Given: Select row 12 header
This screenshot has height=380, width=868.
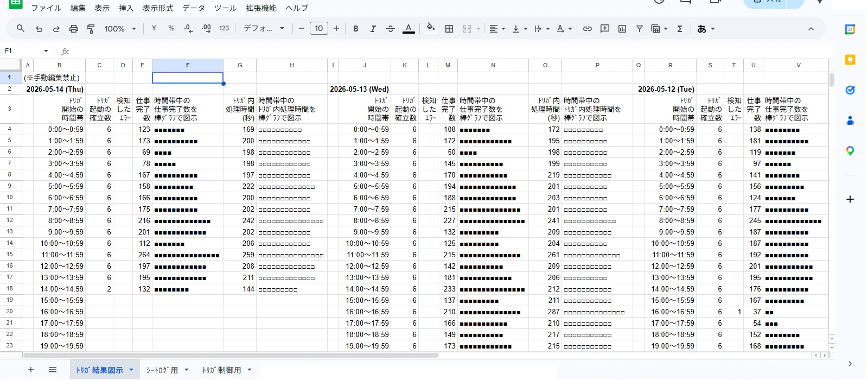Looking at the screenshot, I should tap(10, 220).
